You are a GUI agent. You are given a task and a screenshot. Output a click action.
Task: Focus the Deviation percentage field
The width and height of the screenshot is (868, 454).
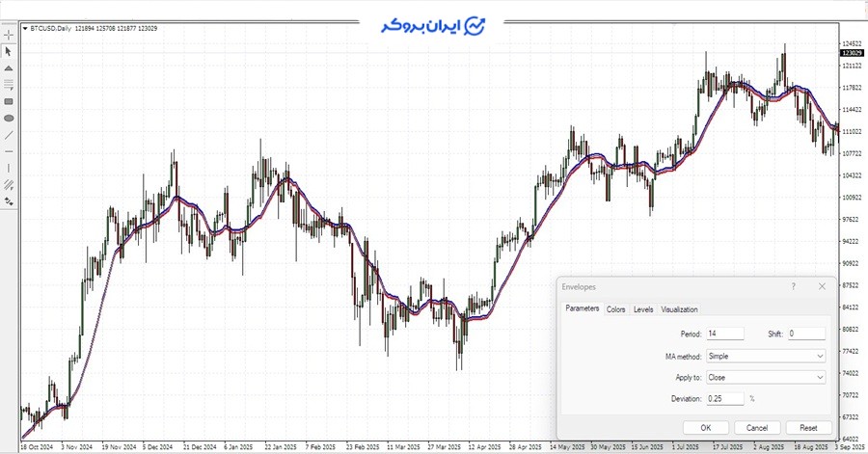(x=724, y=398)
